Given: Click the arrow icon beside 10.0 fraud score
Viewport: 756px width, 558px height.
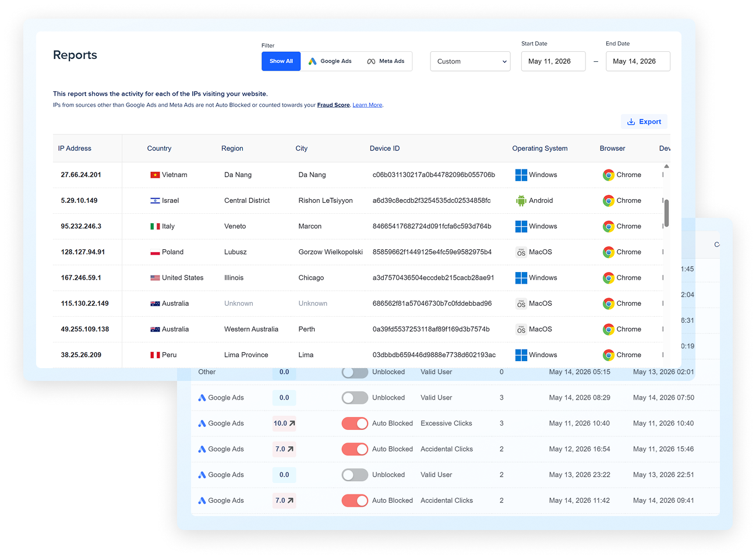Looking at the screenshot, I should click(x=292, y=423).
